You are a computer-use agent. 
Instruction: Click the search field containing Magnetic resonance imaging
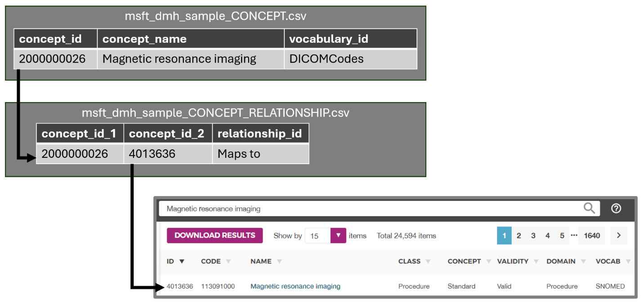pos(369,209)
